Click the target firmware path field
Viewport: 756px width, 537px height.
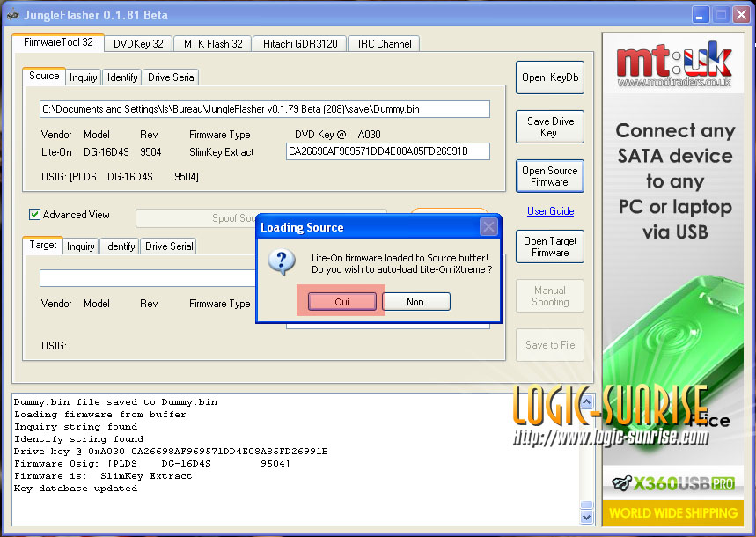click(x=148, y=278)
